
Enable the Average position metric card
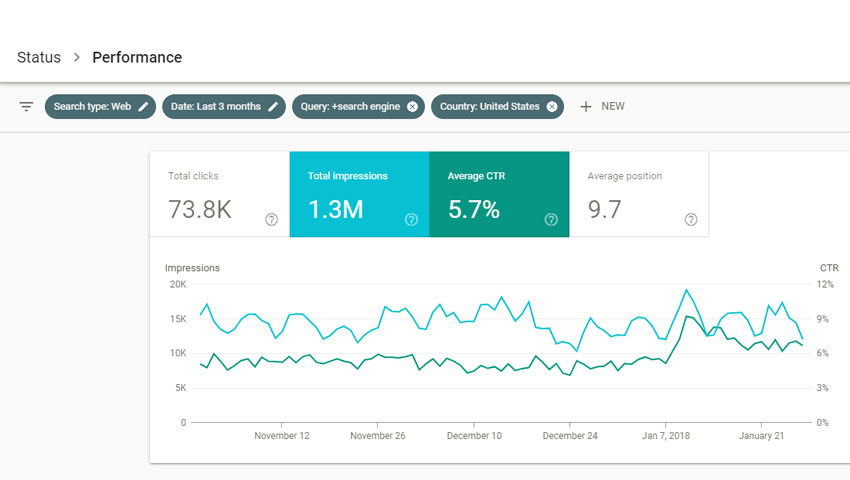pyautogui.click(x=630, y=195)
